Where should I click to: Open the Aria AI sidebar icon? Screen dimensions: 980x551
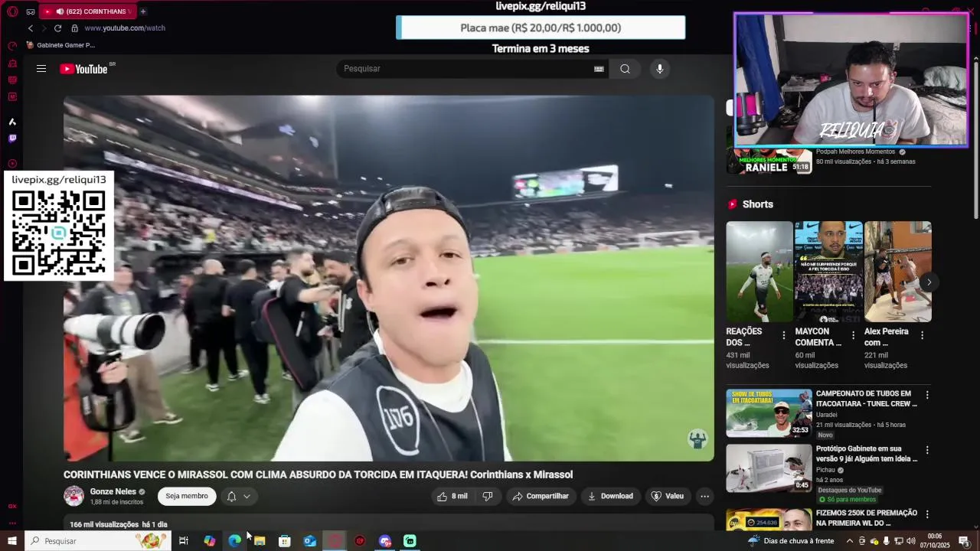click(12, 122)
